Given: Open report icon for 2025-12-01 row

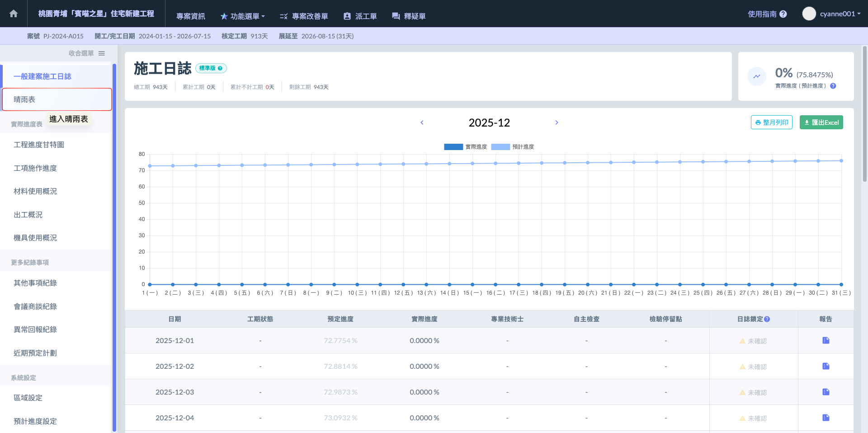Looking at the screenshot, I should pyautogui.click(x=826, y=340).
